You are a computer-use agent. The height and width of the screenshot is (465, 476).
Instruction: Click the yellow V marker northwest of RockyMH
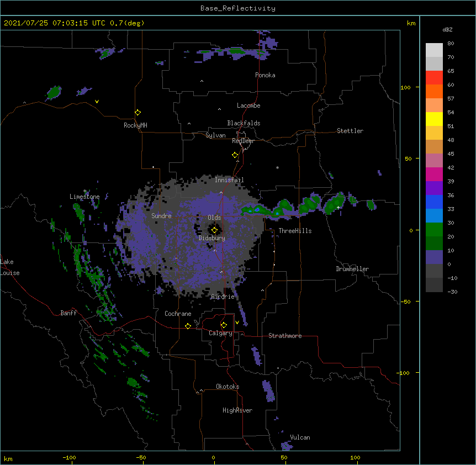97,102
